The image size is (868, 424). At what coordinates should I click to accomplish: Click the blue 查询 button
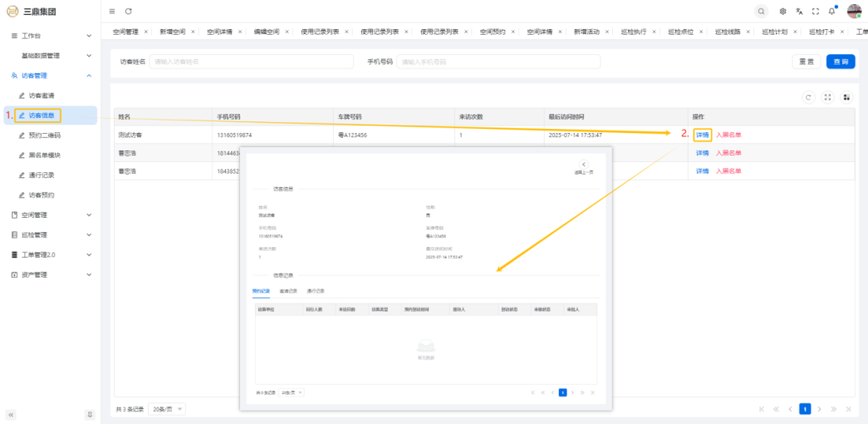(840, 62)
